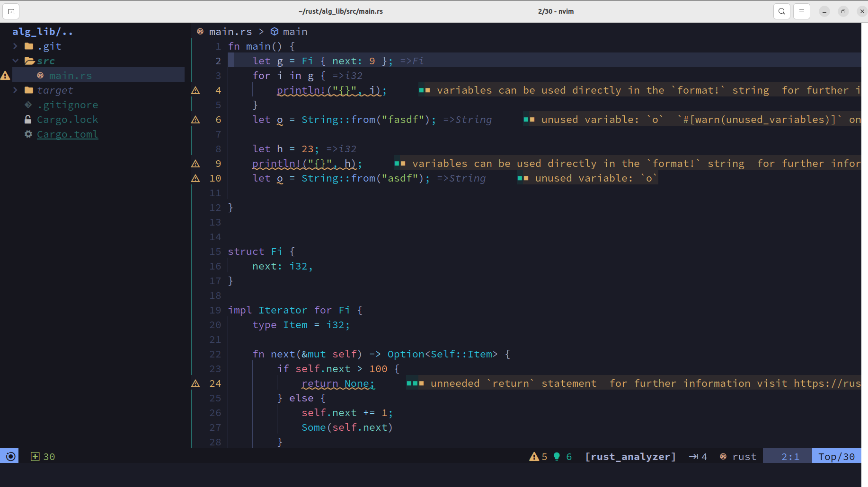The height and width of the screenshot is (487, 868).
Task: Click 'struct Fi {' on line 15
Action: pos(261,252)
